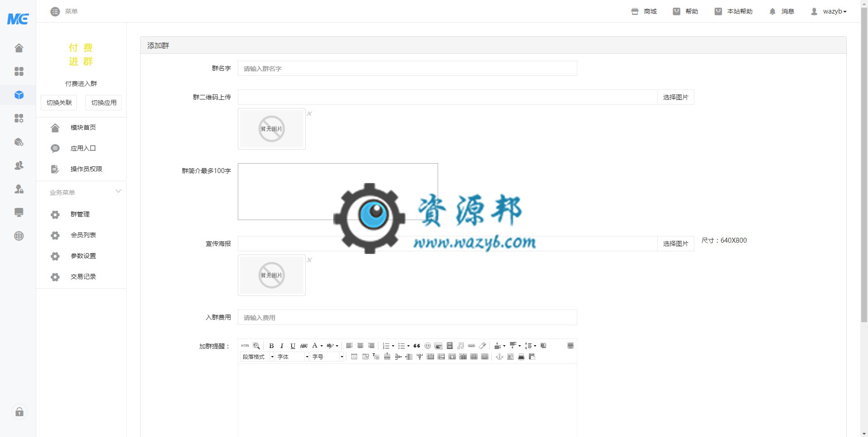The image size is (868, 437).
Task: Remove the 群二维码 image thumbnail
Action: [310, 113]
